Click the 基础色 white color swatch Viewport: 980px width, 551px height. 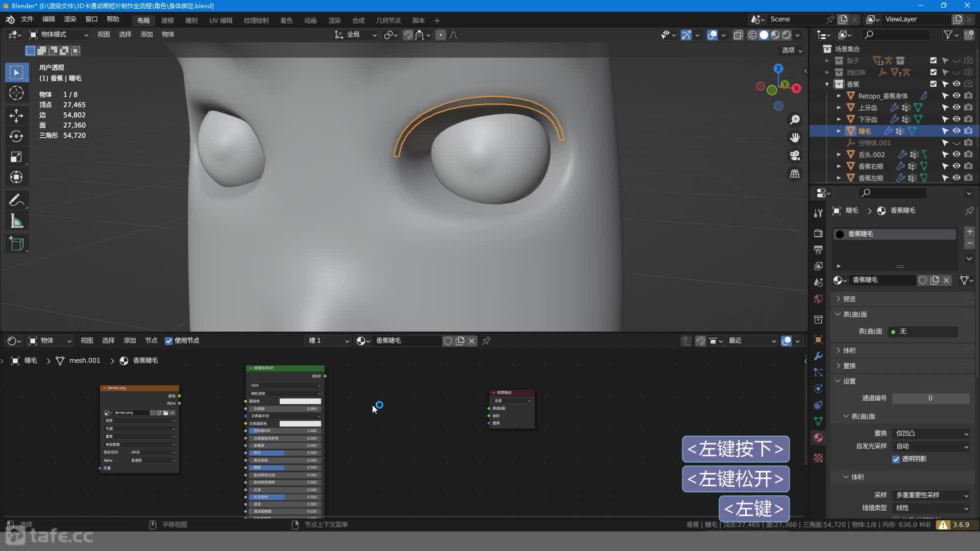(300, 402)
